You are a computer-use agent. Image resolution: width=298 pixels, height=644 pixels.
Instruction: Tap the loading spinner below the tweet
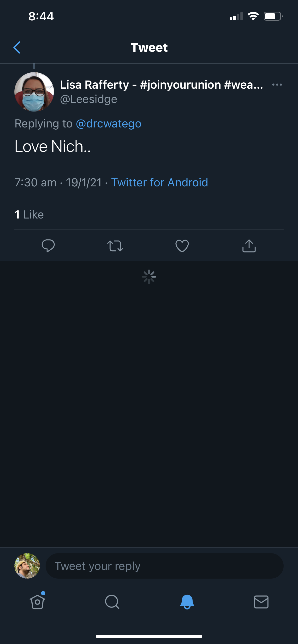149,276
